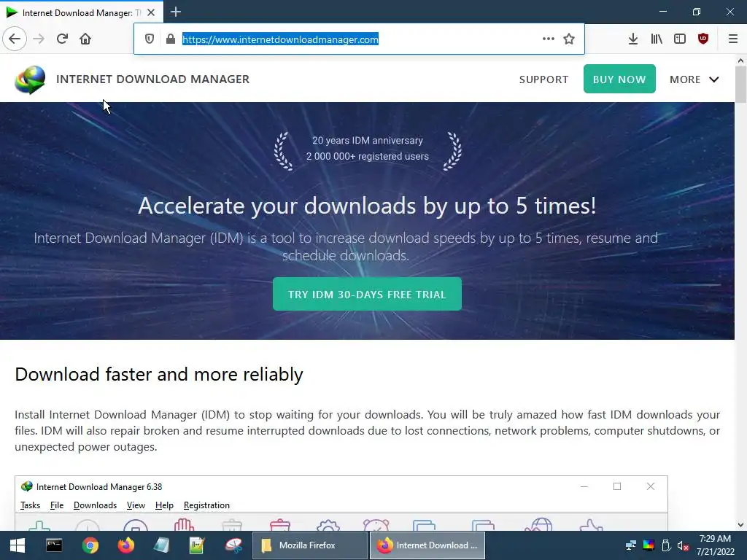The image size is (747, 560).
Task: Reload the current page
Action: coord(62,39)
